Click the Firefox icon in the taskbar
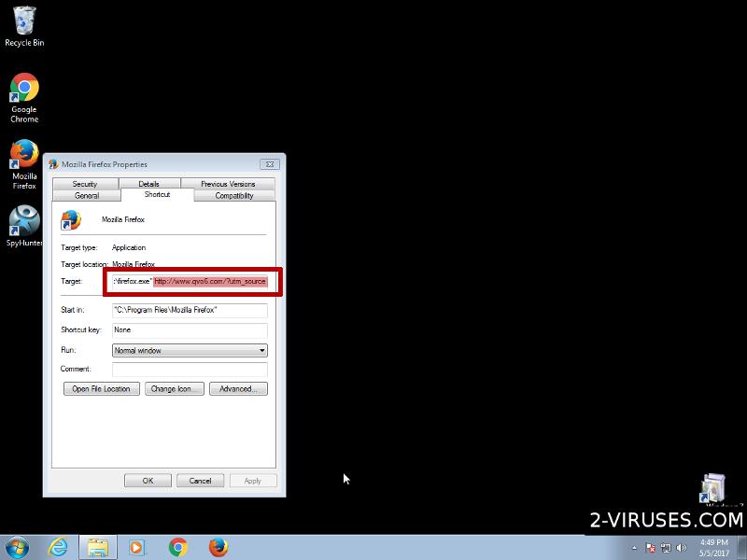The width and height of the screenshot is (747, 560). (218, 547)
